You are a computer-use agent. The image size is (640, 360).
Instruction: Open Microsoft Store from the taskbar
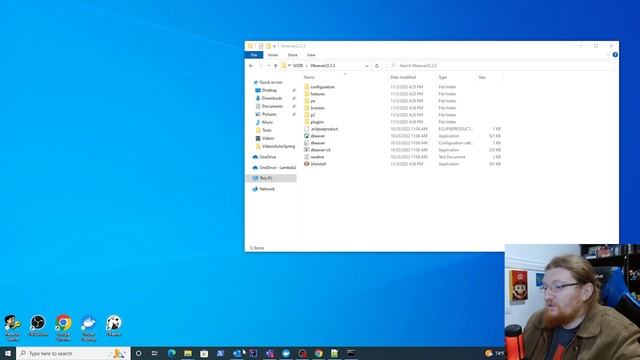coord(204,353)
